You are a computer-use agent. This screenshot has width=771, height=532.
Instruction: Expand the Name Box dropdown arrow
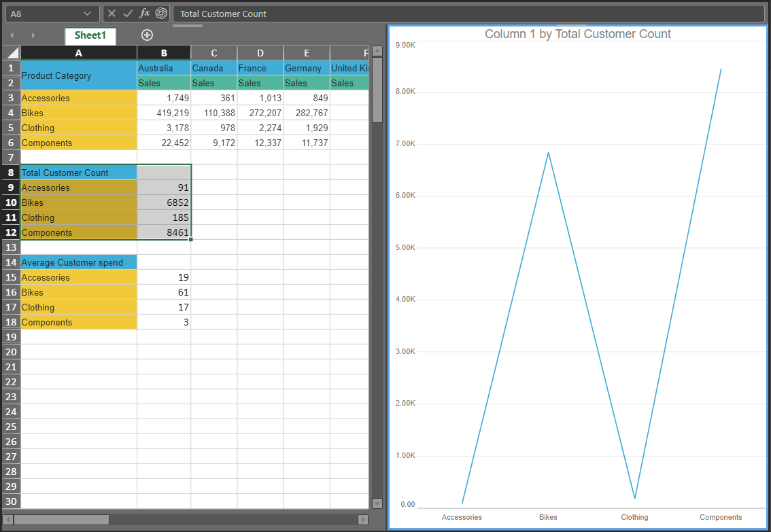coord(87,14)
